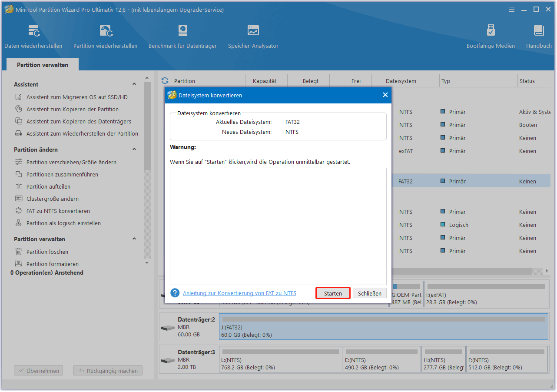Start Assistent zum Wiederherstellen der Partition

82,133
